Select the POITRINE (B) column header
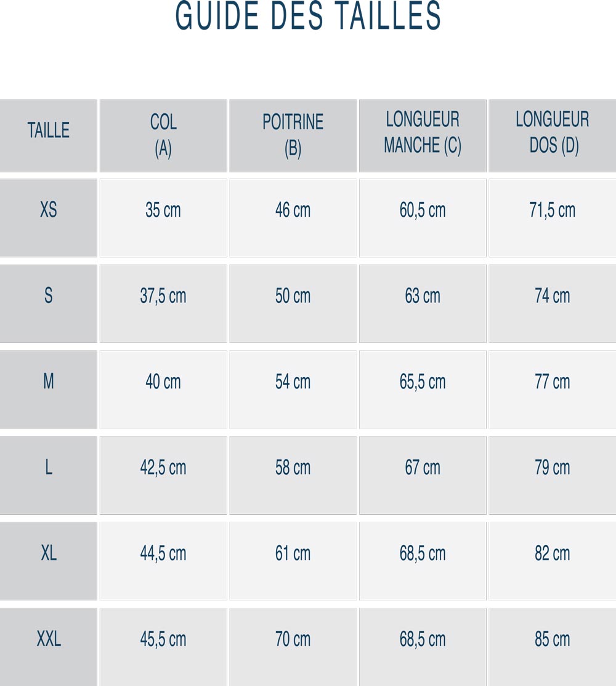This screenshot has height=686, width=616. point(293,135)
